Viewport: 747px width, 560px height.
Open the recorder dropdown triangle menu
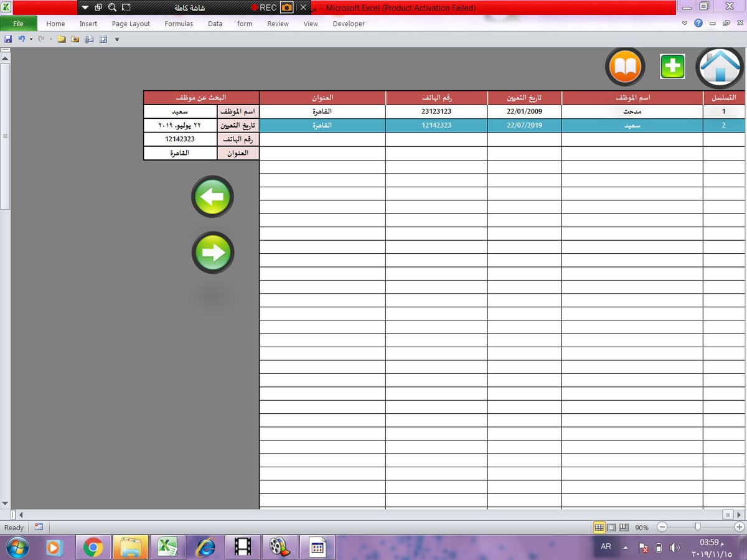85,7
